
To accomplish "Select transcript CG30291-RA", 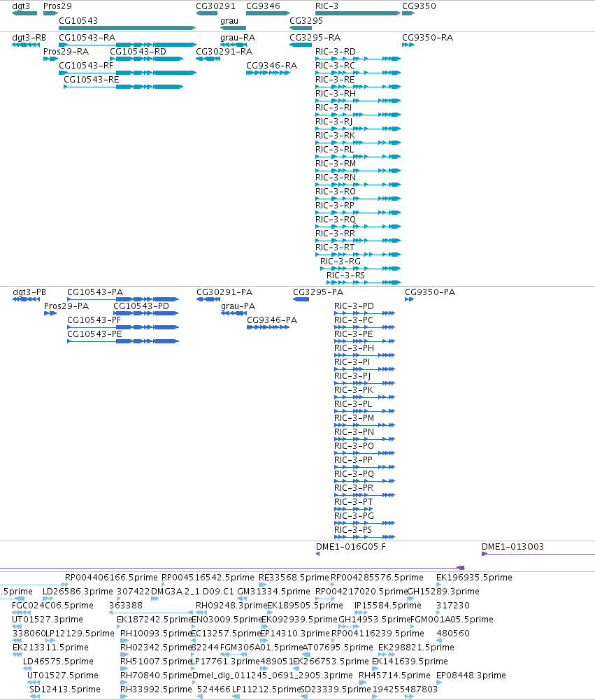I will pyautogui.click(x=208, y=59).
